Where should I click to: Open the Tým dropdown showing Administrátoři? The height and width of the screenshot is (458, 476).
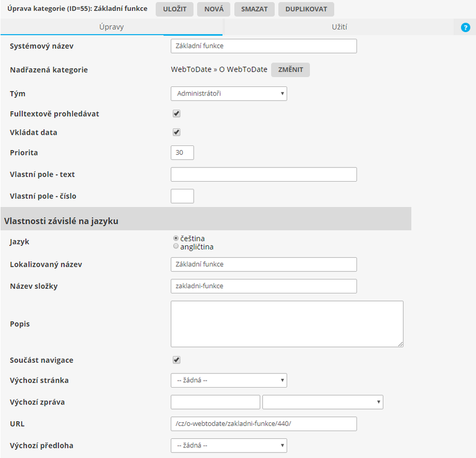[228, 94]
